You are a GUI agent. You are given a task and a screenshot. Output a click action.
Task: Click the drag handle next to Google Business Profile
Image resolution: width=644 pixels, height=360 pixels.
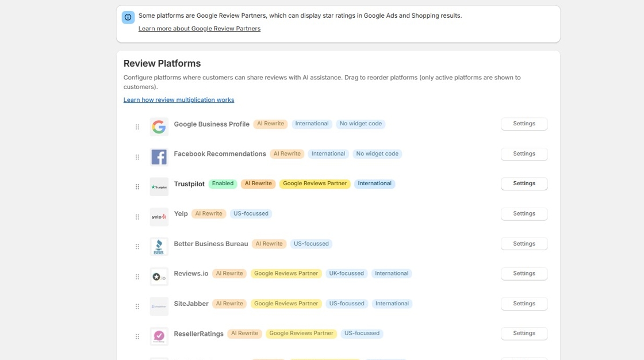click(137, 126)
